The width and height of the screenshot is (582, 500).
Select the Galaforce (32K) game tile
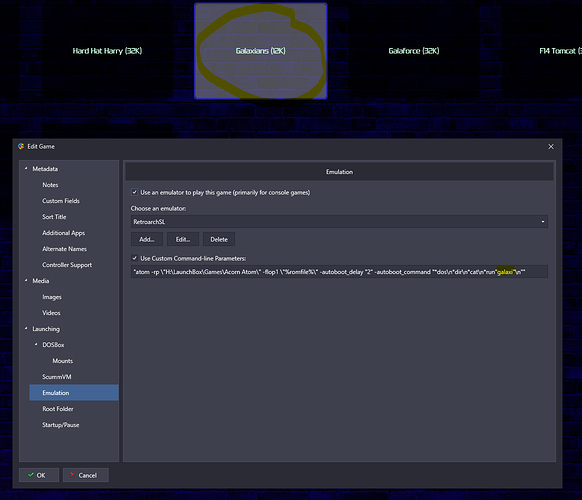pyautogui.click(x=414, y=51)
